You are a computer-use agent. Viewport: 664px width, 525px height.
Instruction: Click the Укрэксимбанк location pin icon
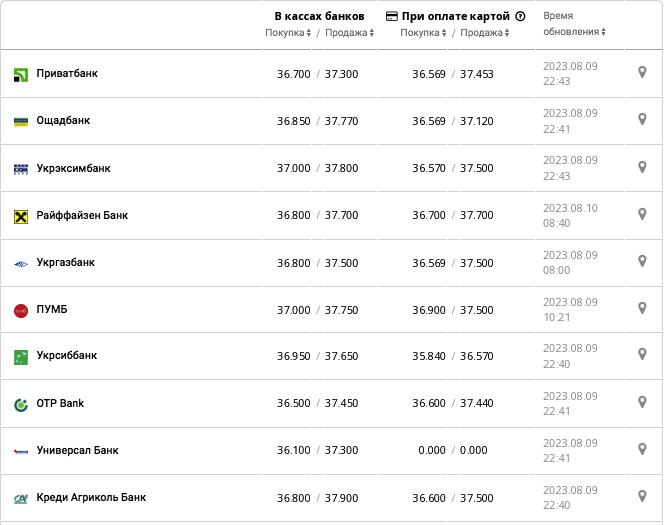[642, 167]
